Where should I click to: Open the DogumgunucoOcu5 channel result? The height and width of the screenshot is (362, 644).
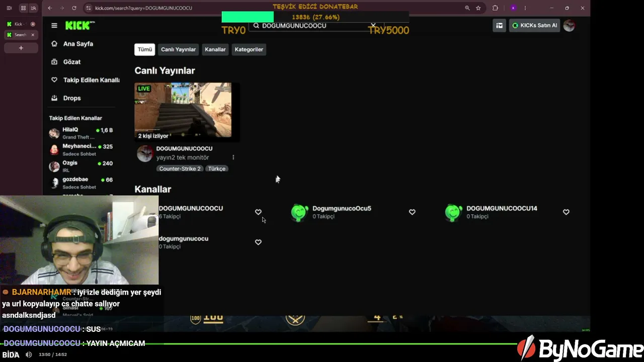coord(342,209)
